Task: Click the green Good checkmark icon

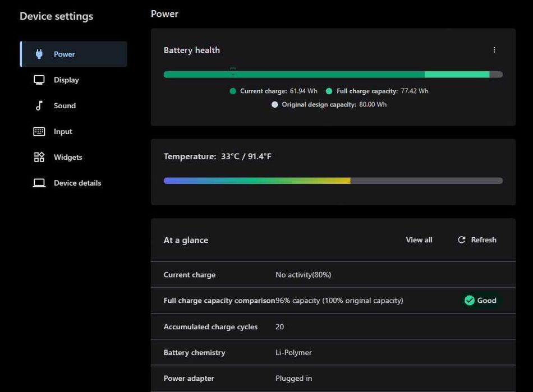Action: tap(470, 301)
